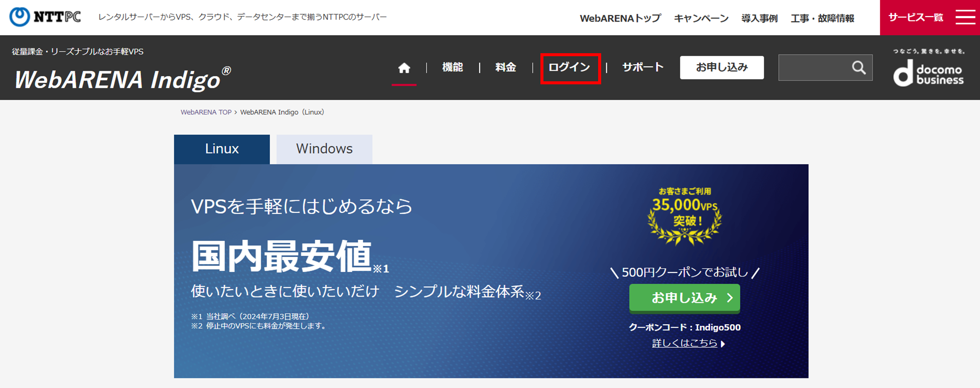
Task: Open キャンペーン menu item
Action: tap(701, 19)
